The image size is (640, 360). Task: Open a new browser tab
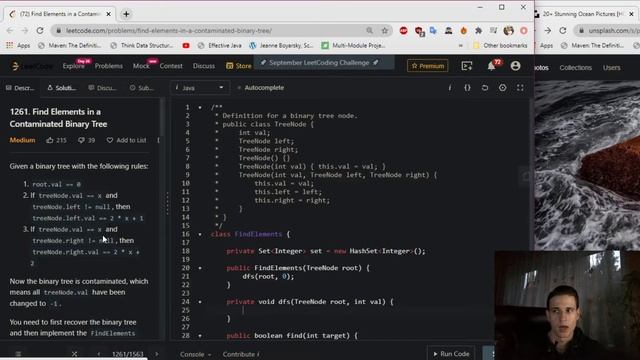point(126,14)
